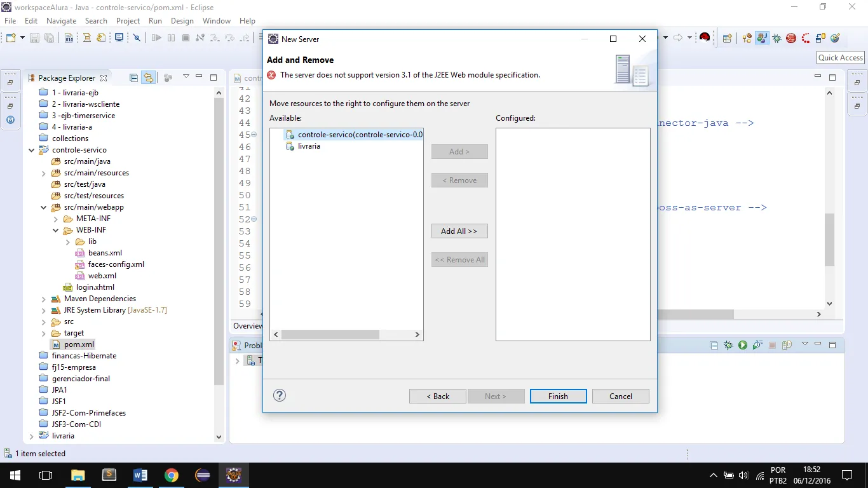This screenshot has width=868, height=488.
Task: Expand the lib folder
Action: click(68, 241)
